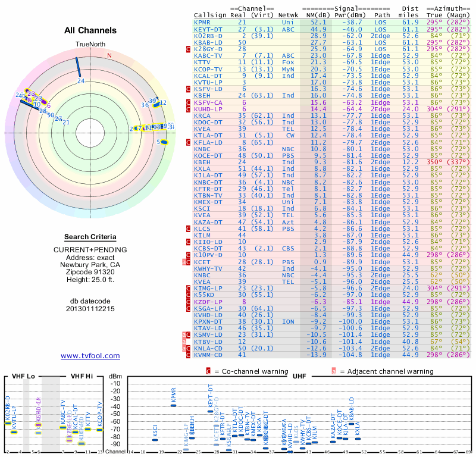Viewport: 476px width, 457px height.
Task: Click the KCOP-TV bar in VHF Hi chart
Action: pos(100,430)
